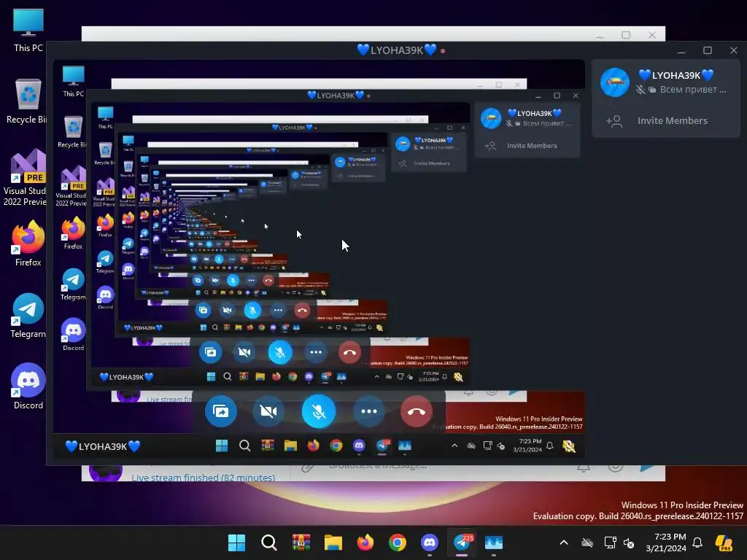Open Windows Search from the taskbar
Image resolution: width=747 pixels, height=560 pixels.
click(268, 542)
